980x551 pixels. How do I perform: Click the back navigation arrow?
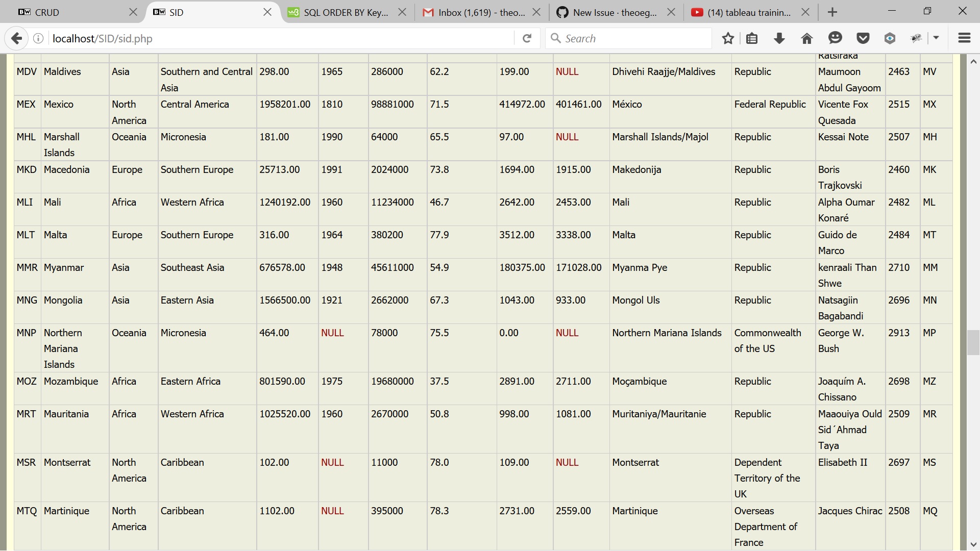tap(16, 38)
